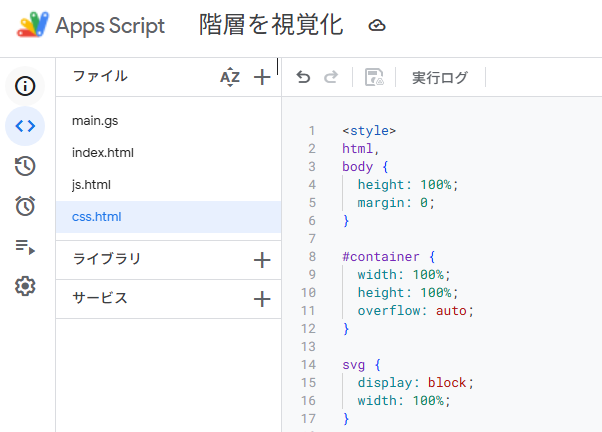Screen dimensions: 602x432
Task: Select the Editor code icon in sidebar
Action: pyautogui.click(x=26, y=126)
